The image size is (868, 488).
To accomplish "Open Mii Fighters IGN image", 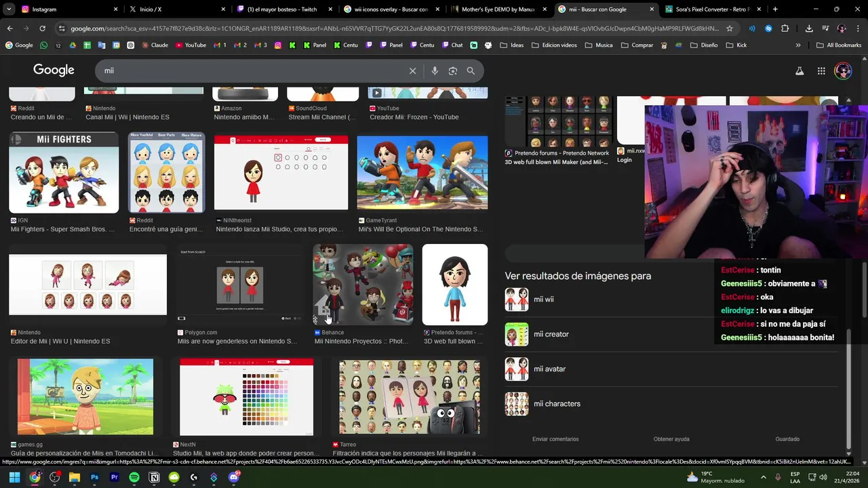I will (x=64, y=173).
